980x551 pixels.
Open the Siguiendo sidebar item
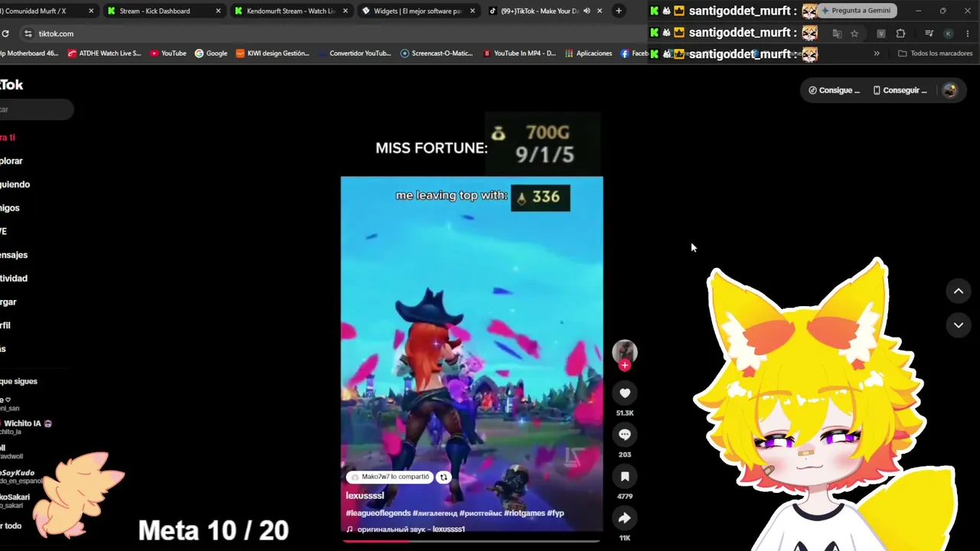(15, 184)
